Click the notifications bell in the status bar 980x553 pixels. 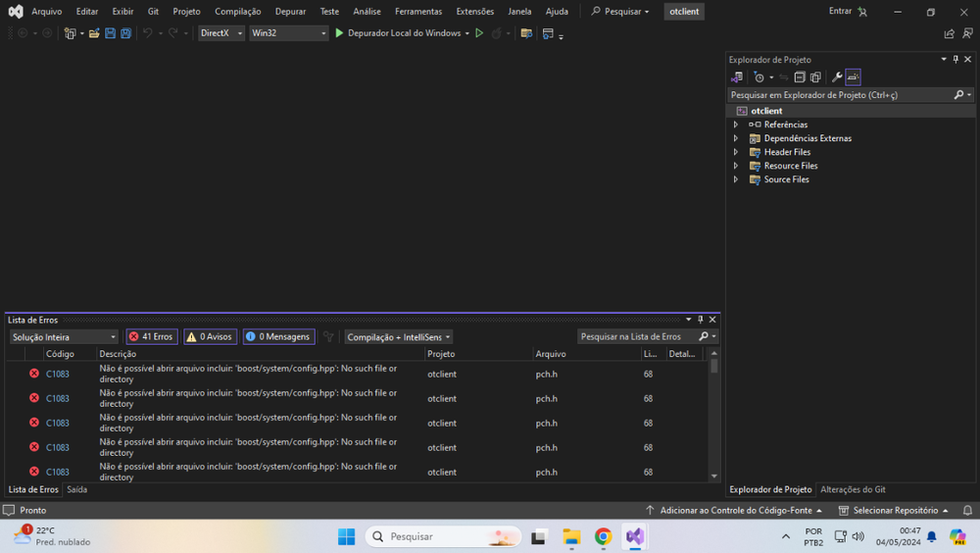pyautogui.click(x=967, y=511)
